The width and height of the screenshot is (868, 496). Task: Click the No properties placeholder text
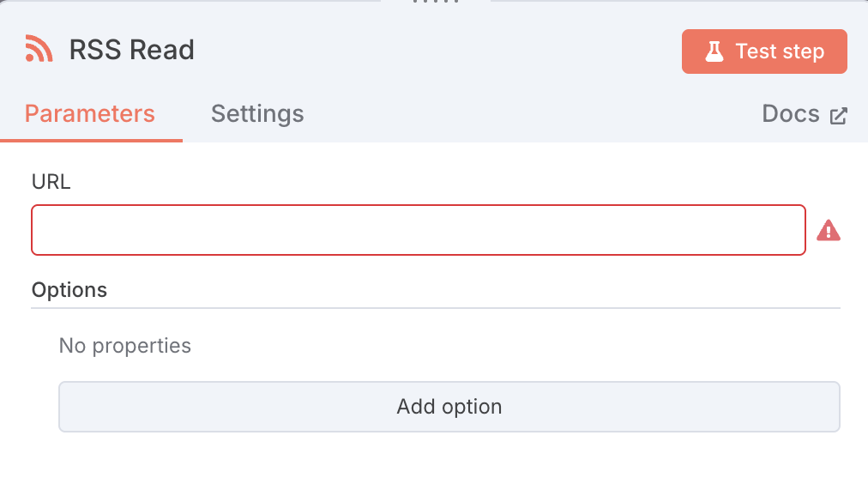(x=125, y=346)
